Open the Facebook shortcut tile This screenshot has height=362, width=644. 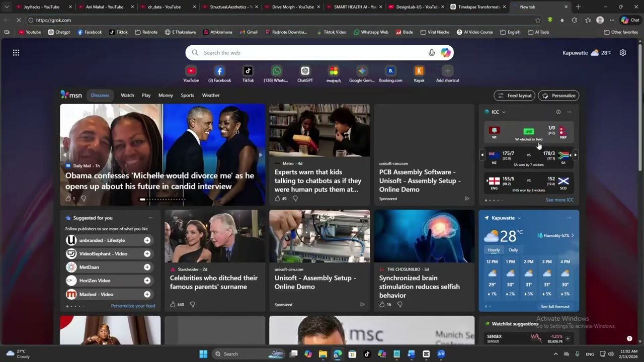point(219,74)
